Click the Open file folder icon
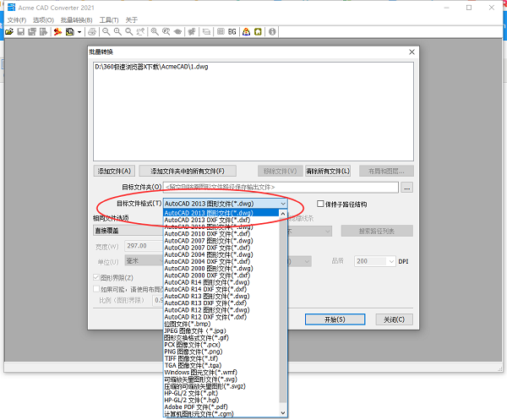The width and height of the screenshot is (507, 420). point(9,31)
